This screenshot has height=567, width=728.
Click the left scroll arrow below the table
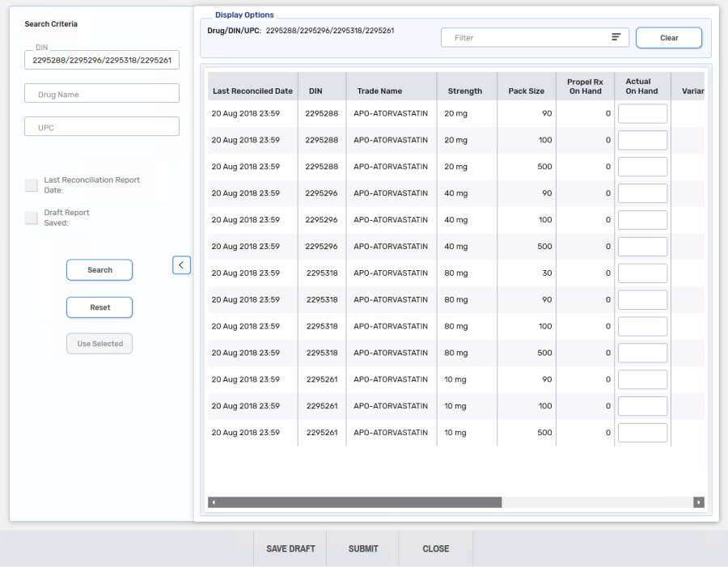point(214,501)
